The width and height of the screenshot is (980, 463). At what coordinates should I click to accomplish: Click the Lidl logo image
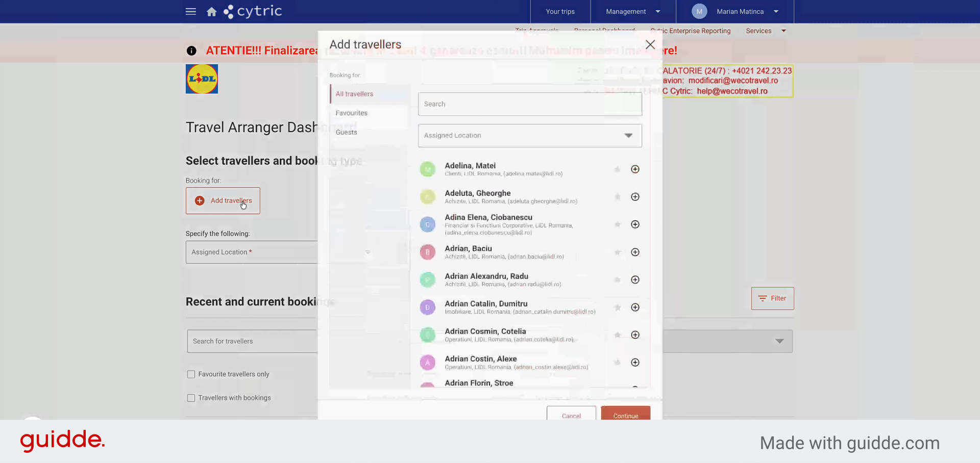[202, 79]
